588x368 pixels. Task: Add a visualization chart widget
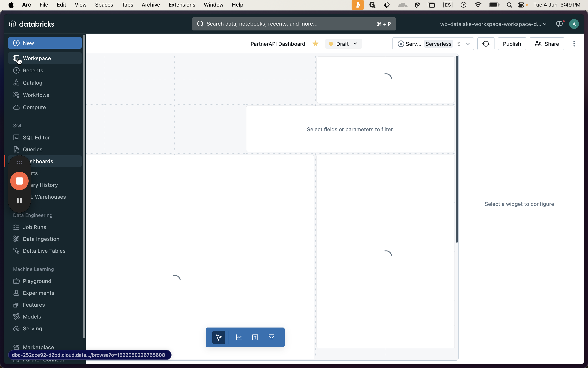[239, 337]
